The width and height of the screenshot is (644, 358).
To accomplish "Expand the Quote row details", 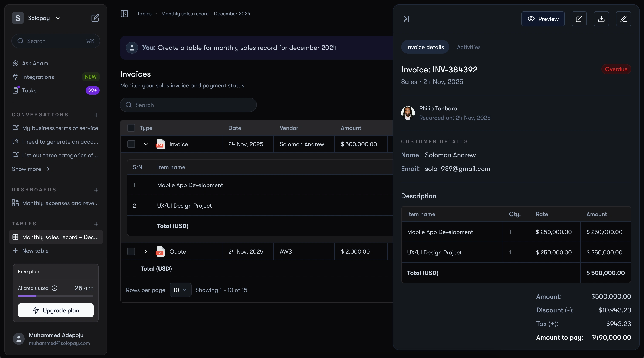I will point(145,251).
